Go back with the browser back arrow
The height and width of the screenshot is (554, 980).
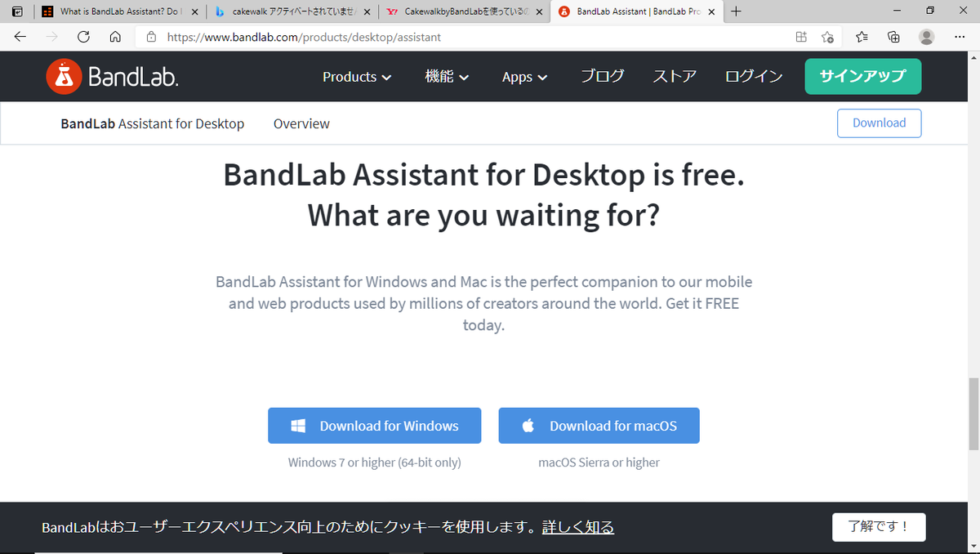20,37
